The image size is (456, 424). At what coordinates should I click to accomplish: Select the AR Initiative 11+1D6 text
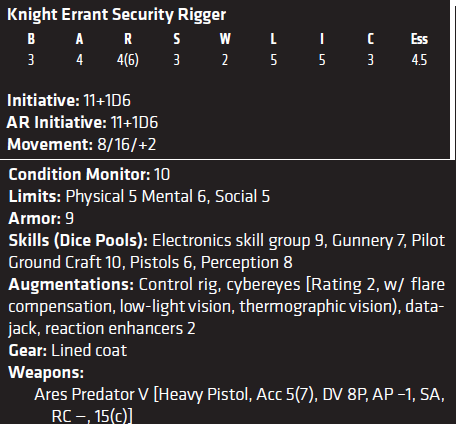click(135, 122)
